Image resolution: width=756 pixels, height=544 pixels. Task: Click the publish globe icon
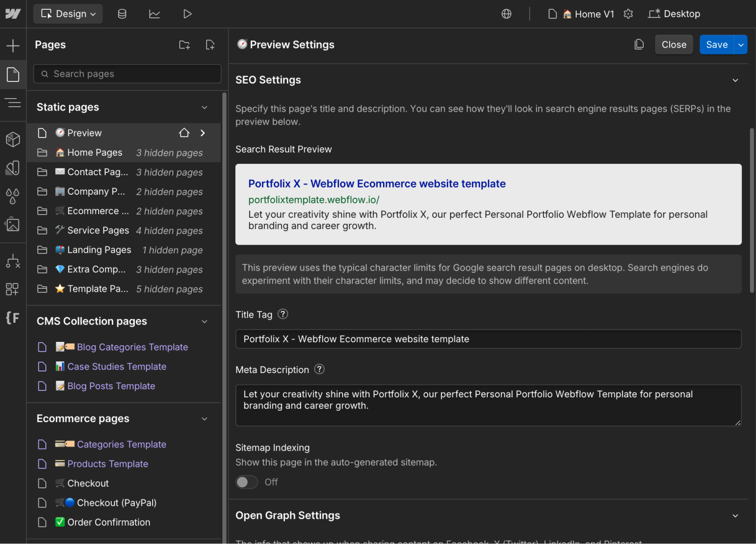(x=506, y=13)
